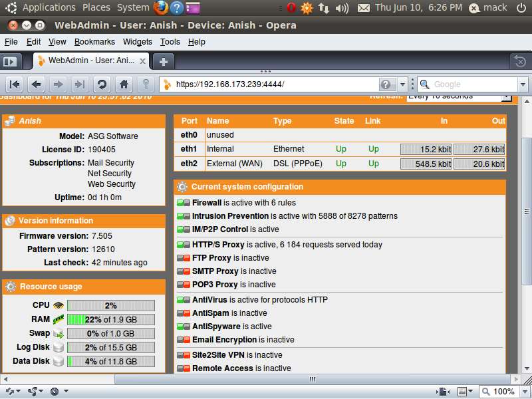Click the Firewall link
532x399 pixels.
pos(207,203)
